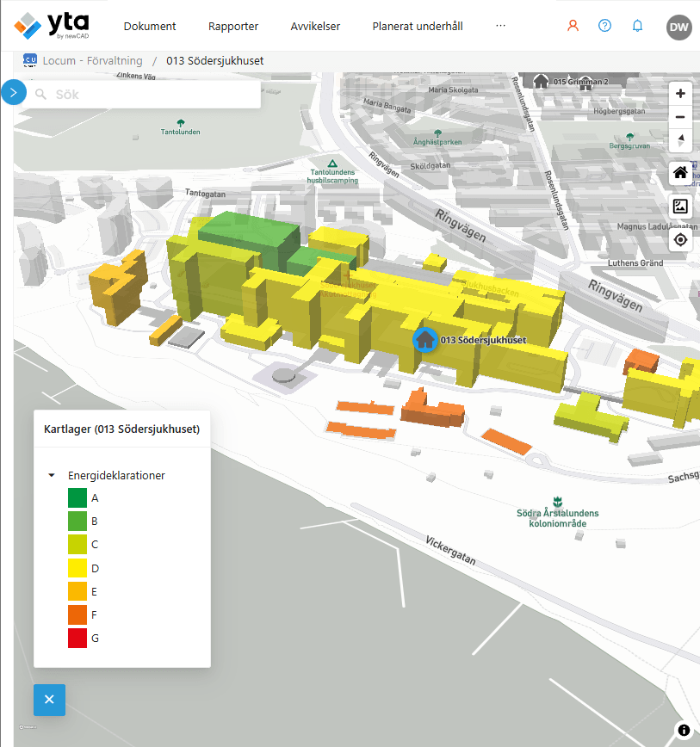Click the red G class swatch

click(x=77, y=638)
